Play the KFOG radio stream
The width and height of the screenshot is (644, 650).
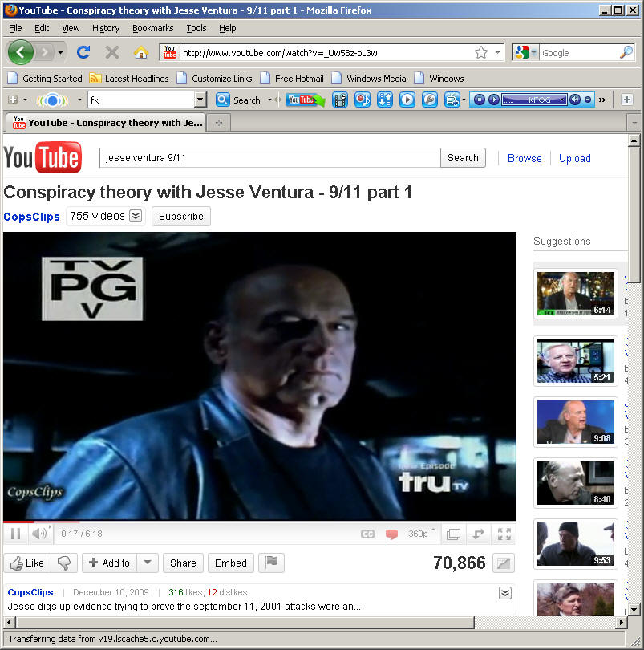click(493, 100)
